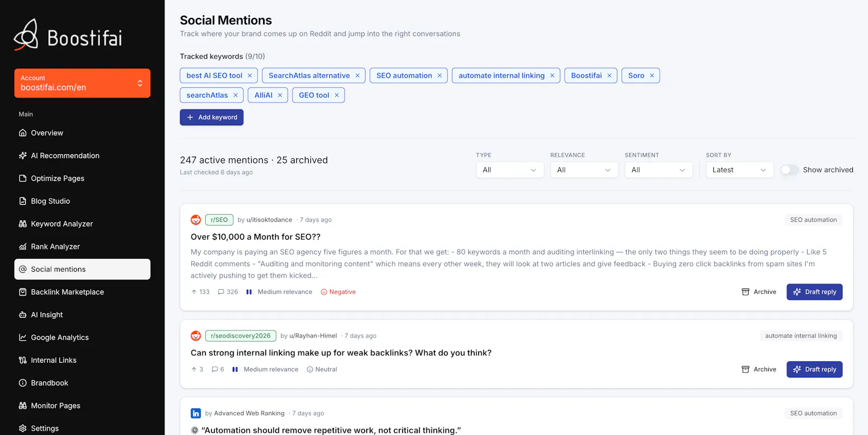Open Brandbook menu item
The width and height of the screenshot is (868, 435).
coord(82,383)
